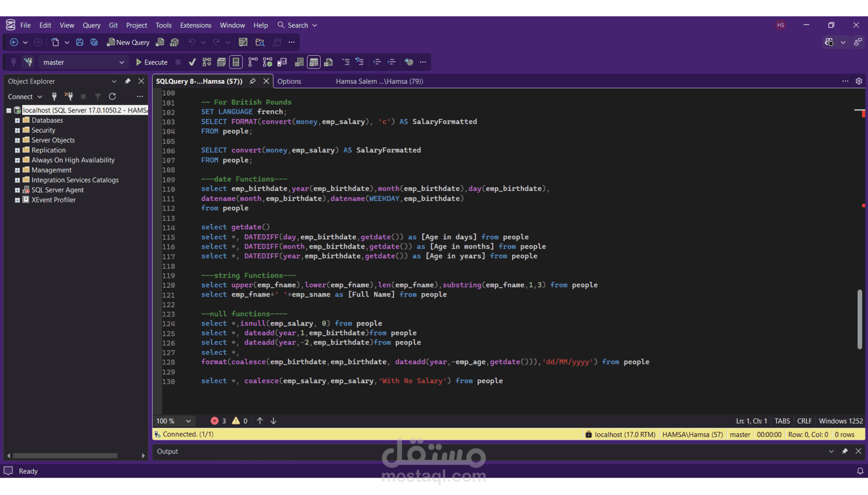The width and height of the screenshot is (868, 495).
Task: Open the Query Options icon
Action: pyautogui.click(x=221, y=62)
